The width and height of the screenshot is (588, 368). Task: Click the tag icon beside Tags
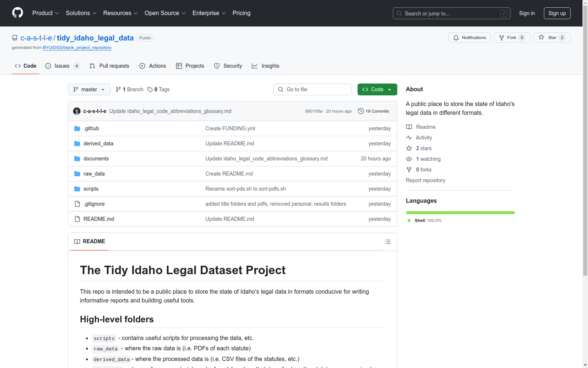pyautogui.click(x=150, y=89)
